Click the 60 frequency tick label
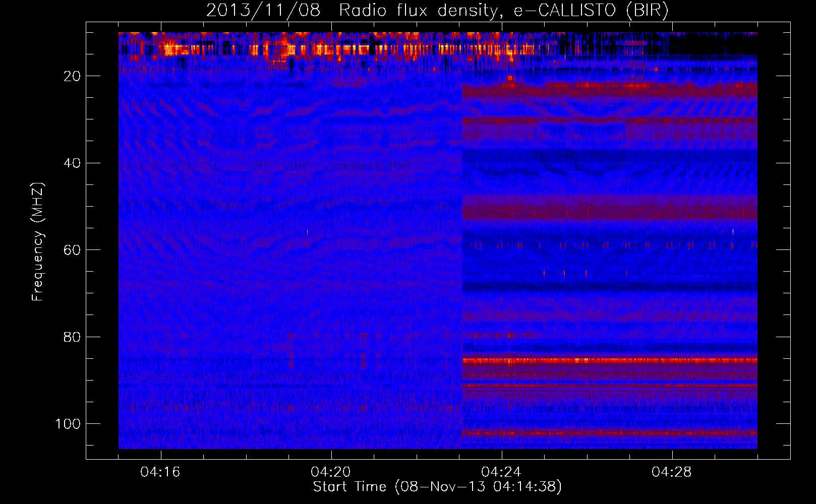 pos(72,250)
